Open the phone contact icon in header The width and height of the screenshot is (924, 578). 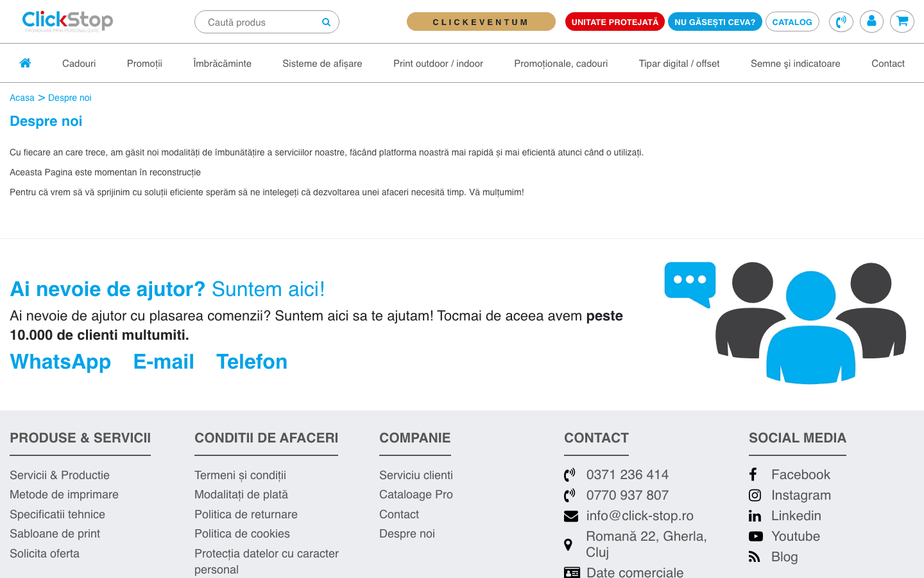[x=841, y=22]
